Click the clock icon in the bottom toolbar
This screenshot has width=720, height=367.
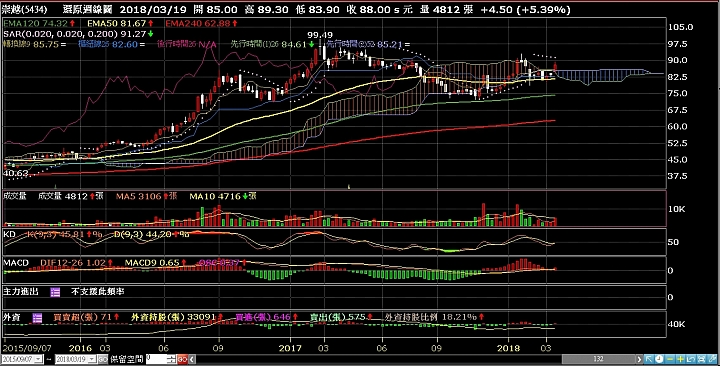point(659,359)
